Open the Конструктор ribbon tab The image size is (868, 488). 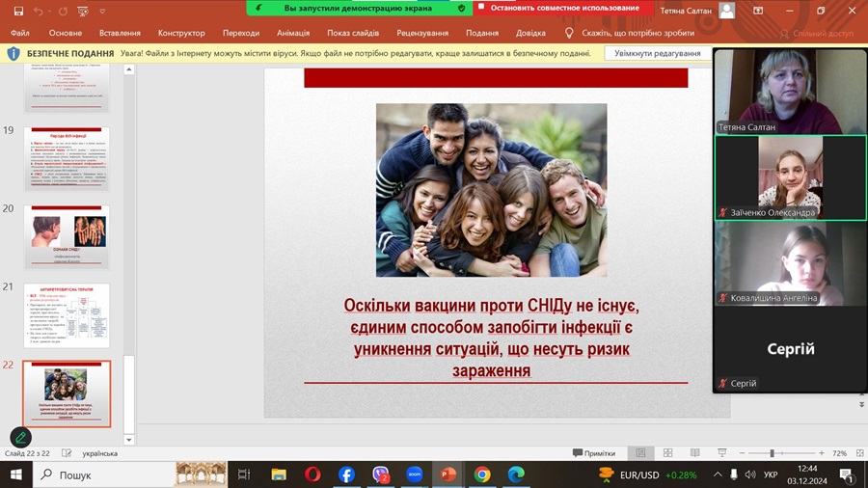click(181, 33)
